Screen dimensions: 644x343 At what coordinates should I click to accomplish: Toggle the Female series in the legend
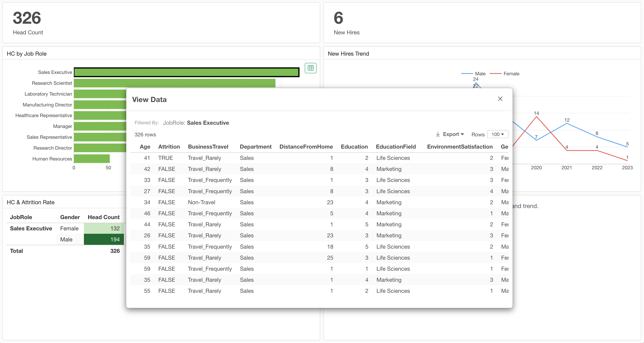(x=504, y=74)
